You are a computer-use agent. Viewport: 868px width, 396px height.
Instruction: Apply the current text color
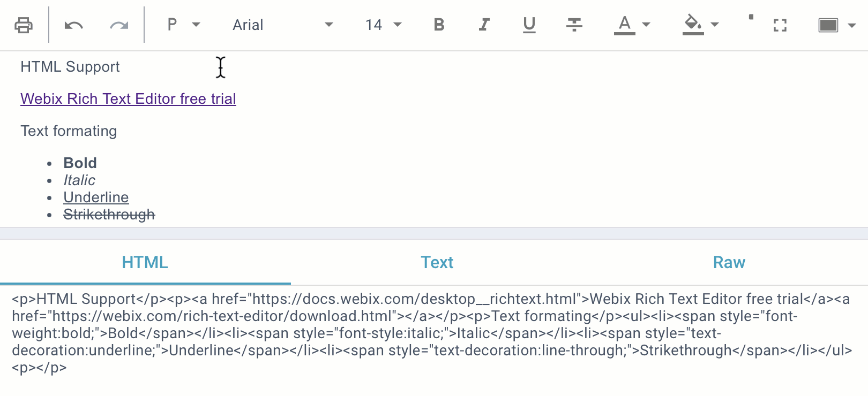pyautogui.click(x=624, y=25)
